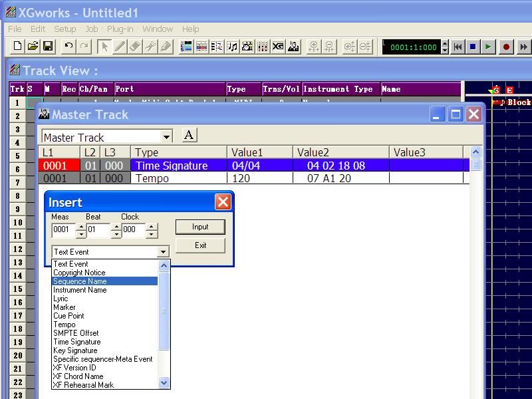
Task: Click the Meas input field
Action: [x=64, y=229]
